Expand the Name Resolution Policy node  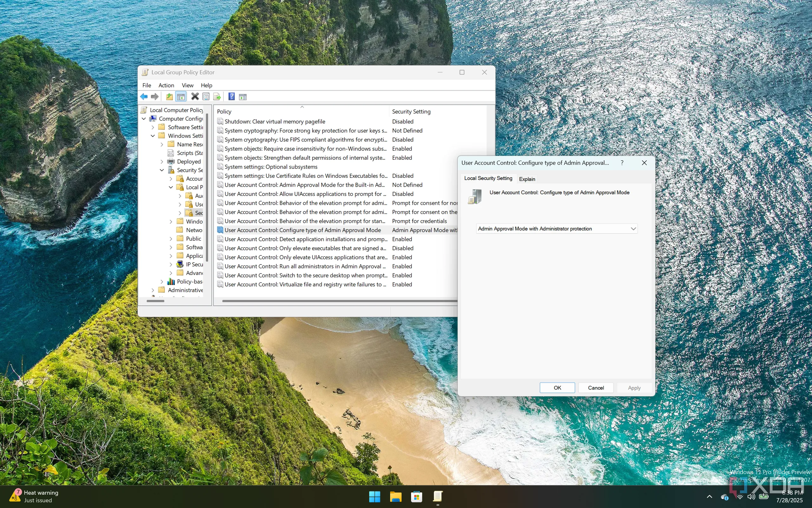coord(162,144)
